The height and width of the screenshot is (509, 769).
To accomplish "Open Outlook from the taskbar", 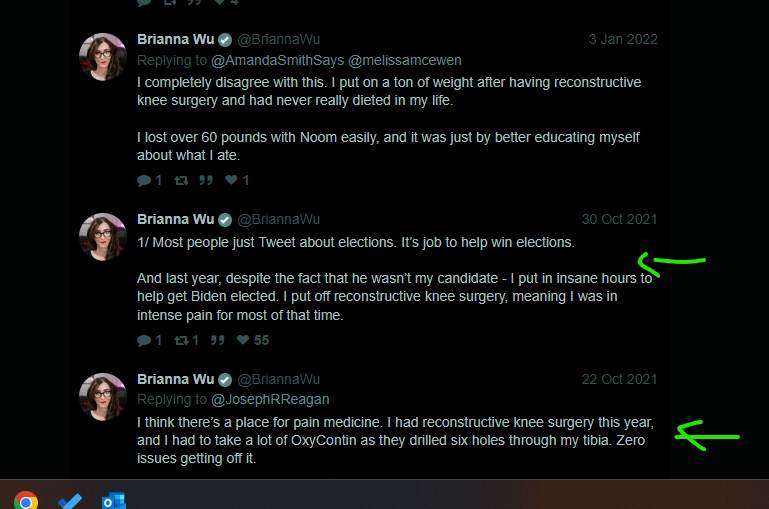I will coord(113,502).
